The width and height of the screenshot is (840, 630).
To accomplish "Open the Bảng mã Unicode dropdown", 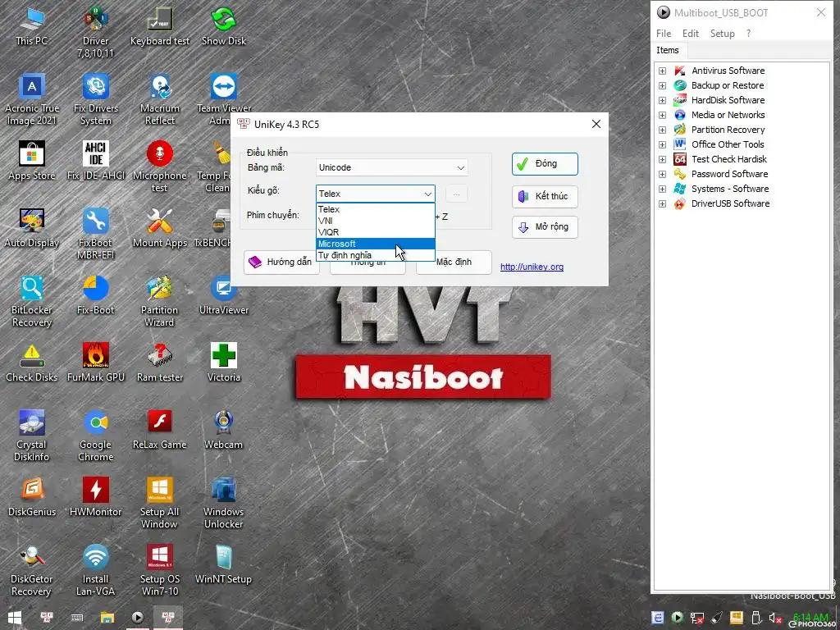I will 391,167.
